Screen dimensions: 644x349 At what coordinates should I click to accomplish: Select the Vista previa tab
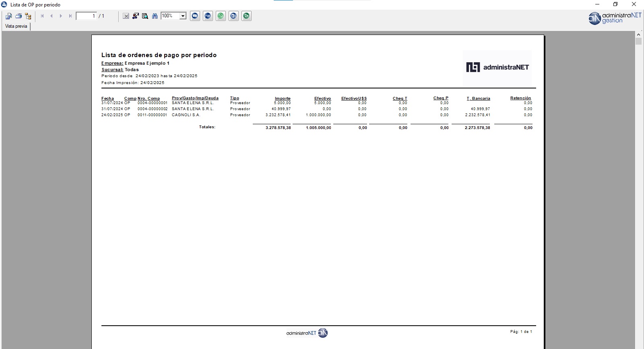point(16,26)
